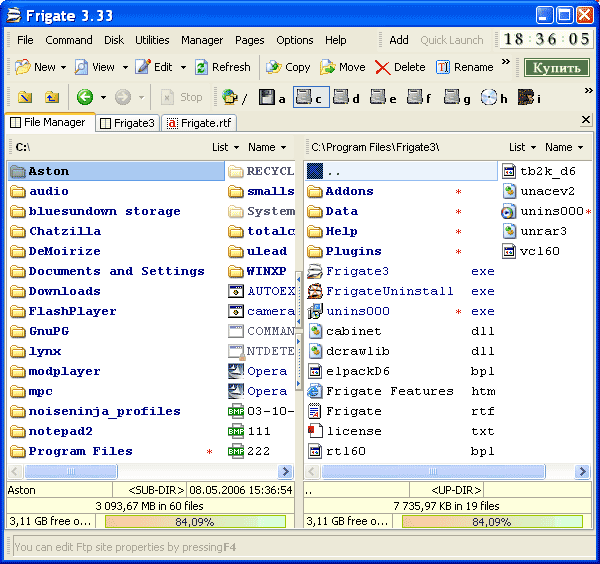Image resolution: width=600 pixels, height=564 pixels.
Task: Click the root folder slash icon
Action: tap(234, 98)
